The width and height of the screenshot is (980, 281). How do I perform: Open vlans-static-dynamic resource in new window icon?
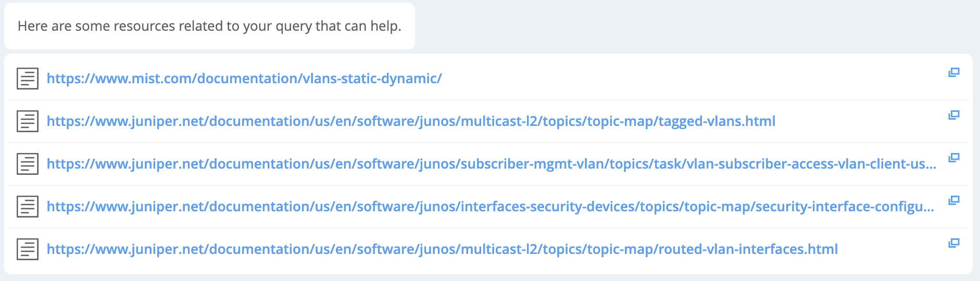(953, 72)
